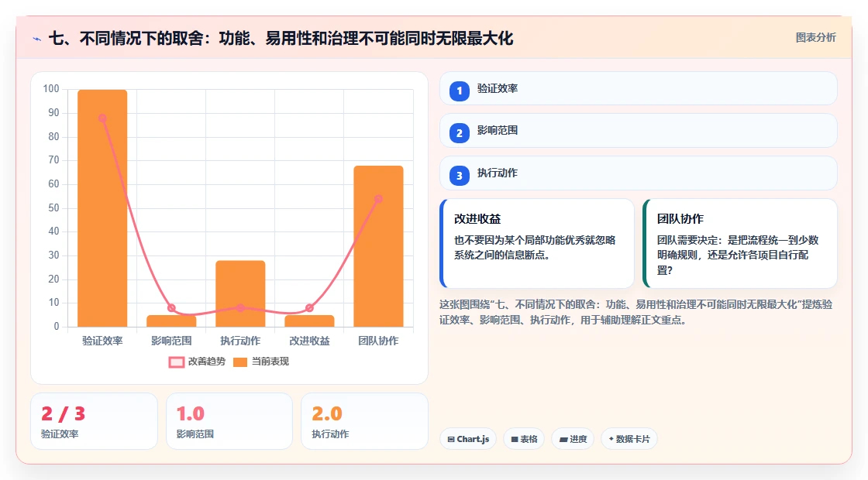Viewport: 868px width, 480px height.
Task: Click the 执行动作 x-axis label
Action: (x=240, y=341)
